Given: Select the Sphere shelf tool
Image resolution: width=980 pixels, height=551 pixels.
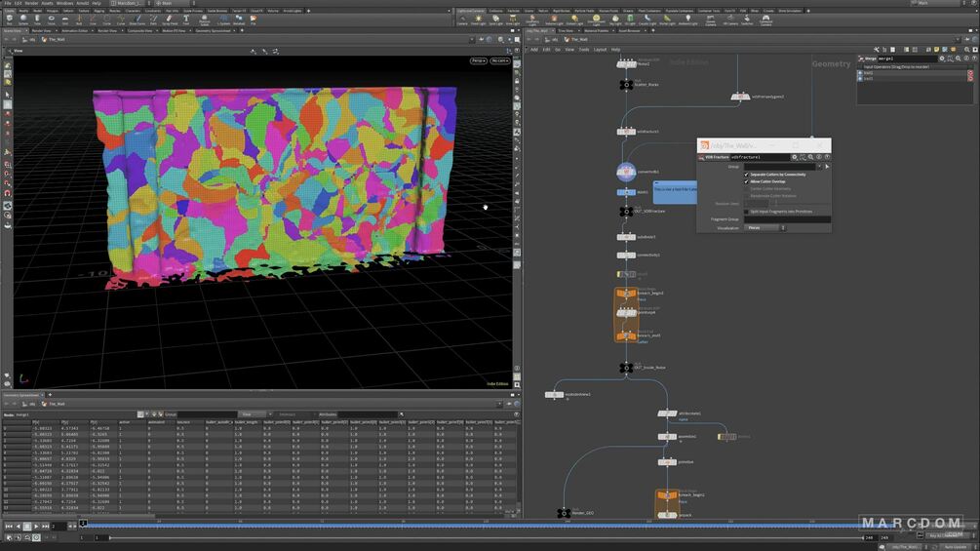Looking at the screenshot, I should (24, 19).
